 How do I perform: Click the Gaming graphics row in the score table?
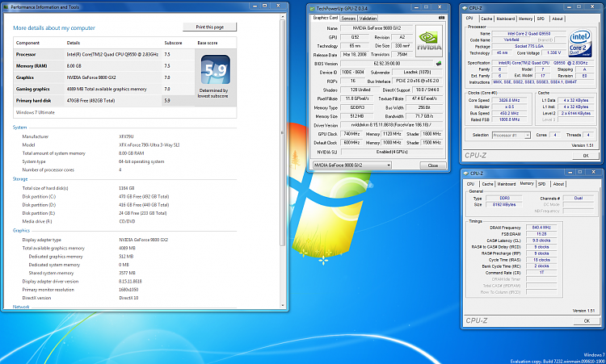(x=104, y=89)
